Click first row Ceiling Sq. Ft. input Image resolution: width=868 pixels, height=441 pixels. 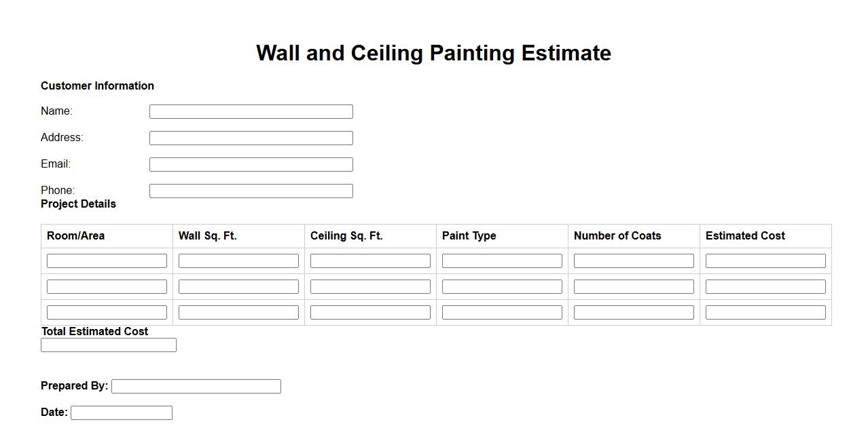370,261
